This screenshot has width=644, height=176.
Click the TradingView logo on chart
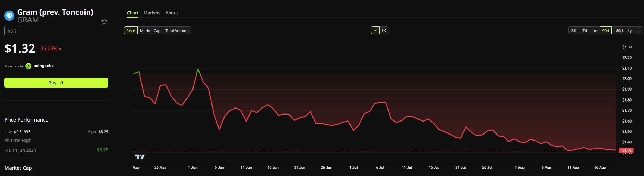coord(140,157)
